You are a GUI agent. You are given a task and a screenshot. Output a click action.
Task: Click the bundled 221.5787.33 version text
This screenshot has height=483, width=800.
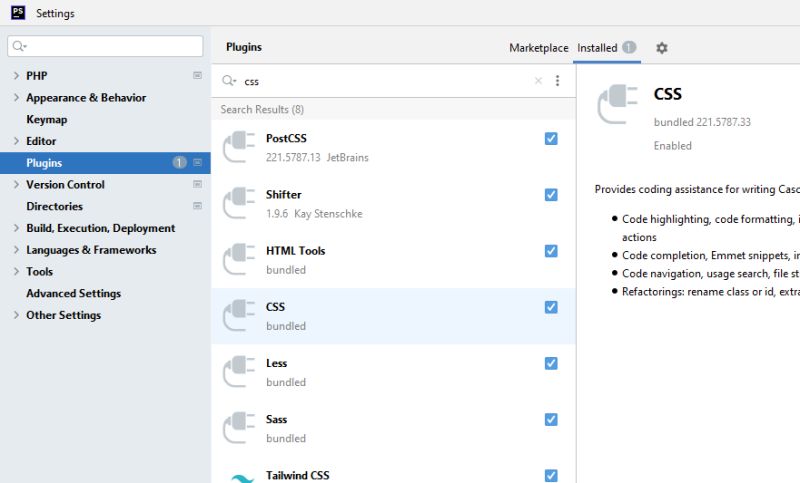(702, 122)
